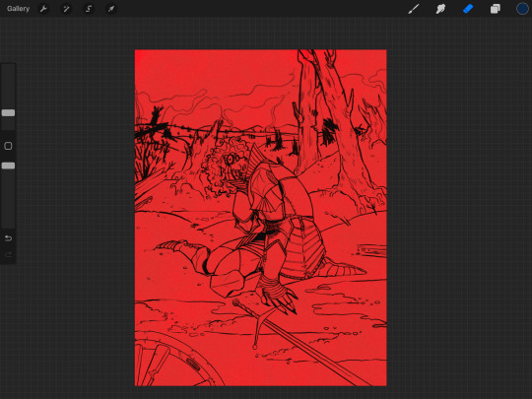Image resolution: width=532 pixels, height=399 pixels.
Task: Open the Adjustments magic wand menu
Action: (66, 9)
